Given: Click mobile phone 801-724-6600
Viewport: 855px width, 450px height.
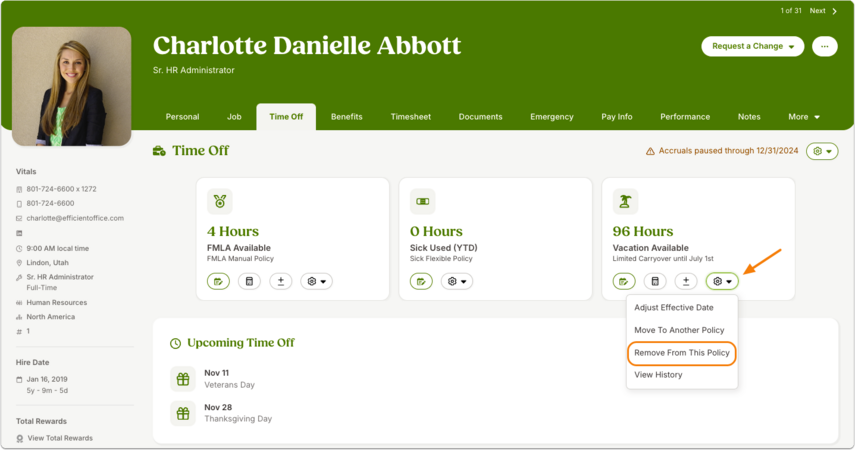Looking at the screenshot, I should (50, 203).
